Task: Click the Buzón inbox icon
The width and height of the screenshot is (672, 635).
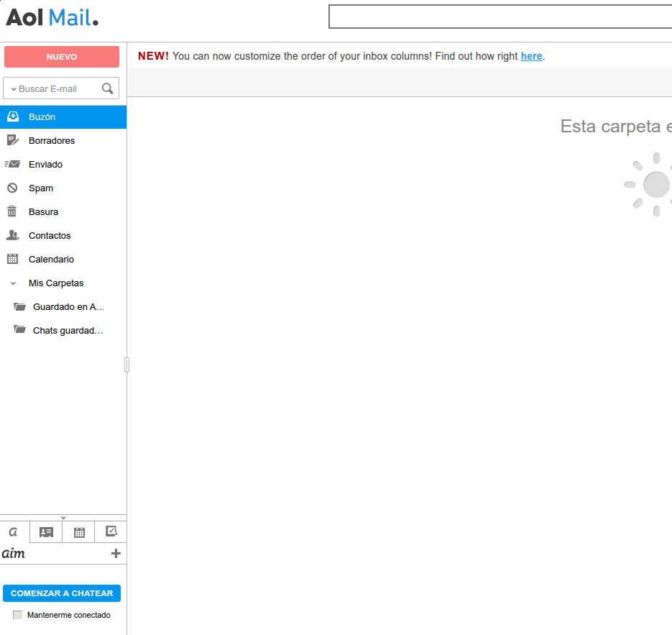Action: (x=13, y=117)
